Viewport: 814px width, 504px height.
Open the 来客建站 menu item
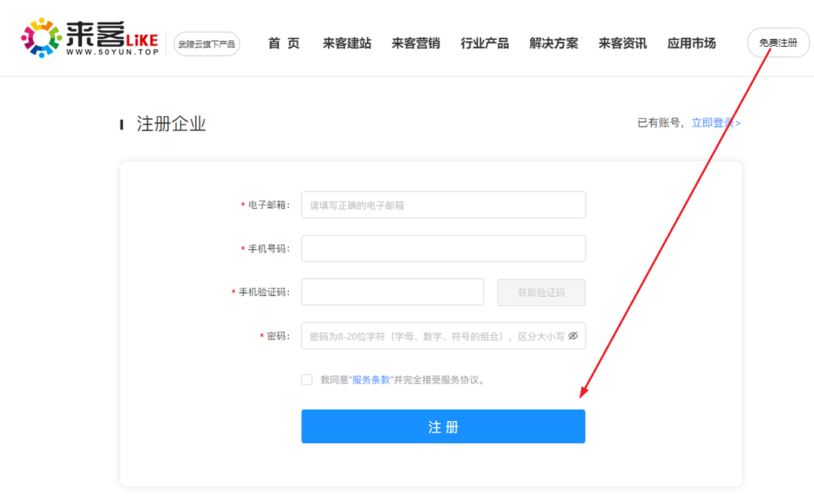(x=347, y=43)
